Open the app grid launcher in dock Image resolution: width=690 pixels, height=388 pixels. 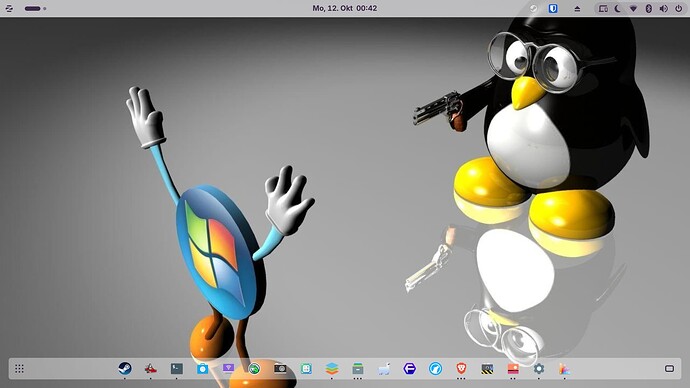point(19,369)
